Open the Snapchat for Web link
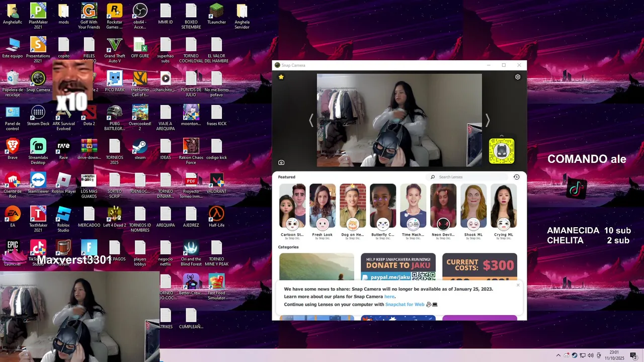The image size is (644, 362). [x=405, y=304]
